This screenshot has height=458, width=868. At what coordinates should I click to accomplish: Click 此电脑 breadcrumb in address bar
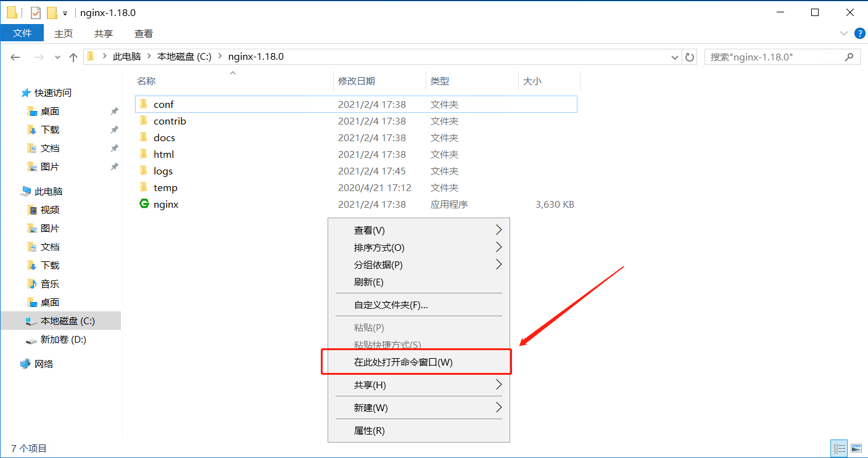pos(126,57)
